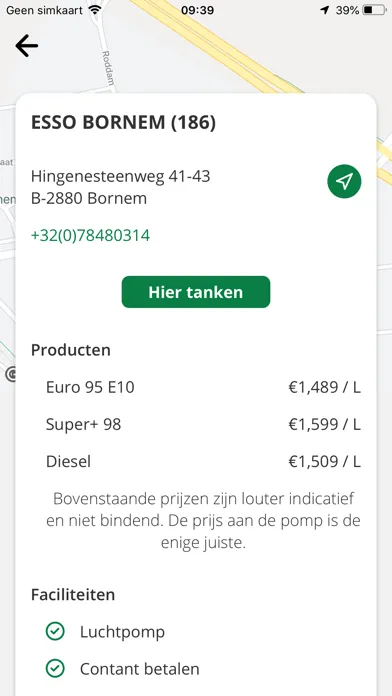Tap the back arrow icon

[27, 46]
